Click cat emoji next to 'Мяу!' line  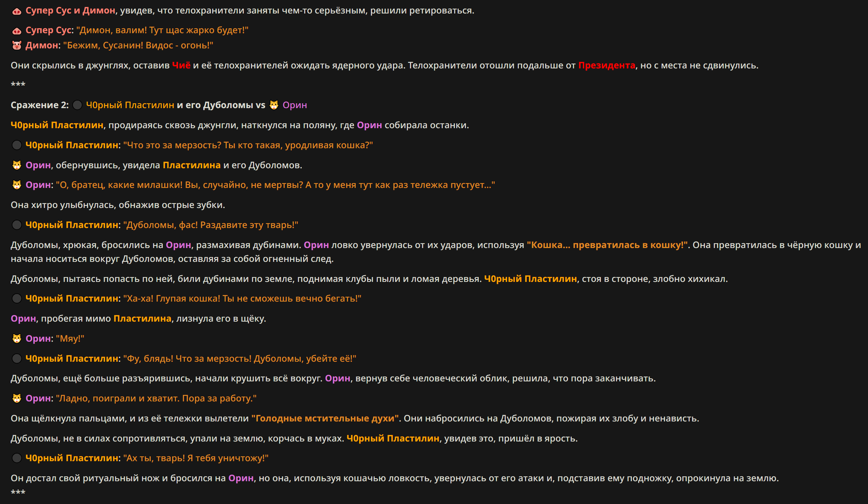17,339
